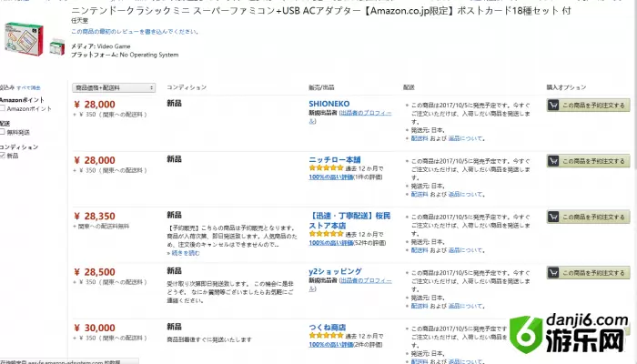Click the product title heading

tap(321, 11)
